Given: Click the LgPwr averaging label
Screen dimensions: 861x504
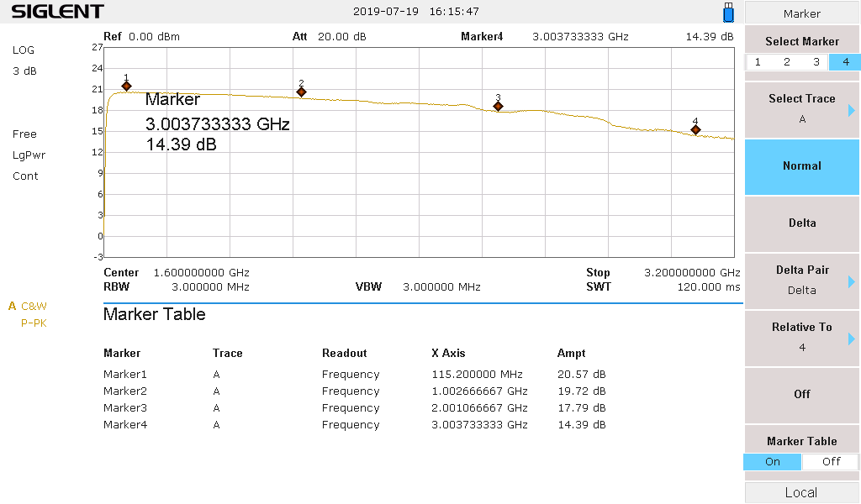Looking at the screenshot, I should pyautogui.click(x=29, y=155).
